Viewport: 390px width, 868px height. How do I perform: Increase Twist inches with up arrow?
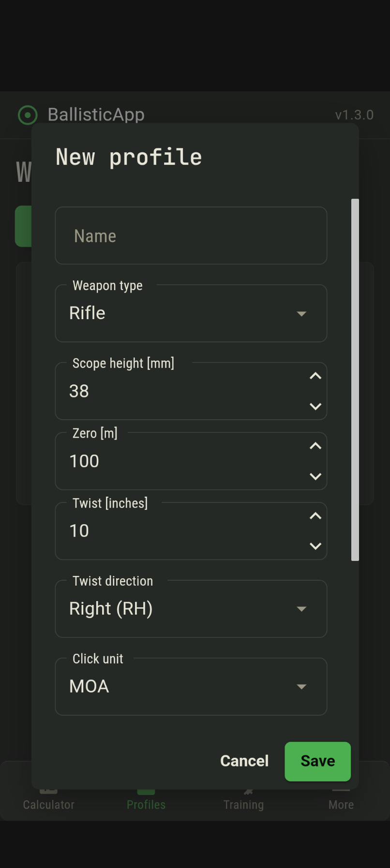(x=315, y=516)
